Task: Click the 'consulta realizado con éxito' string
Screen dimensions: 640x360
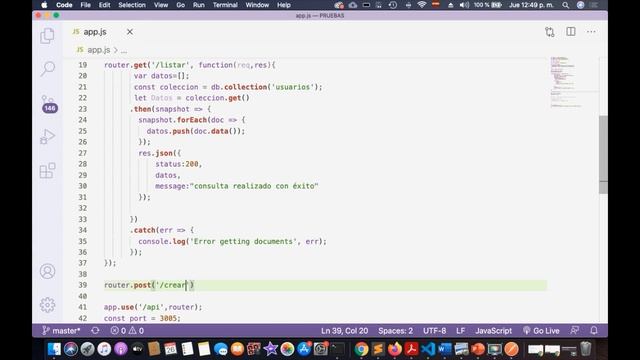Action: click(254, 186)
